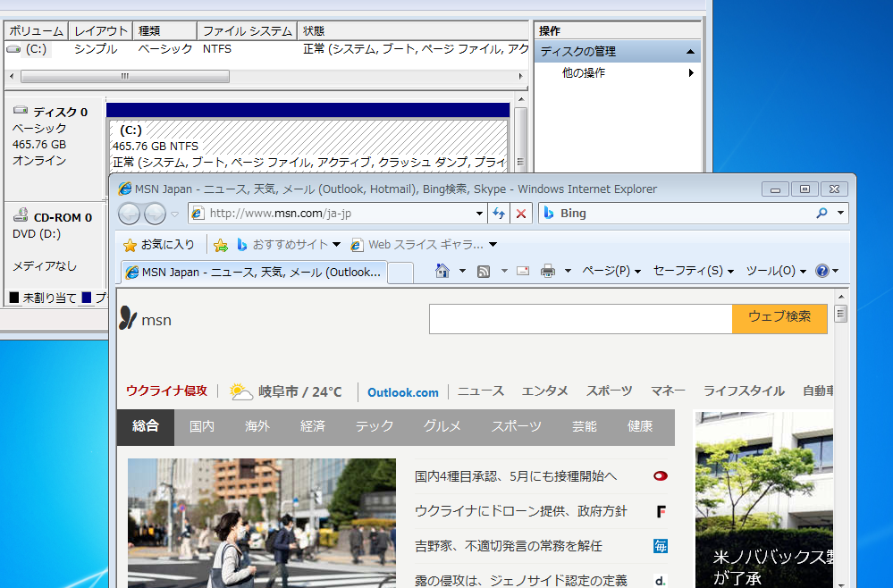893x588 pixels.
Task: Open headline ウクライナにドローン提供、政府方針
Action: pyautogui.click(x=520, y=511)
